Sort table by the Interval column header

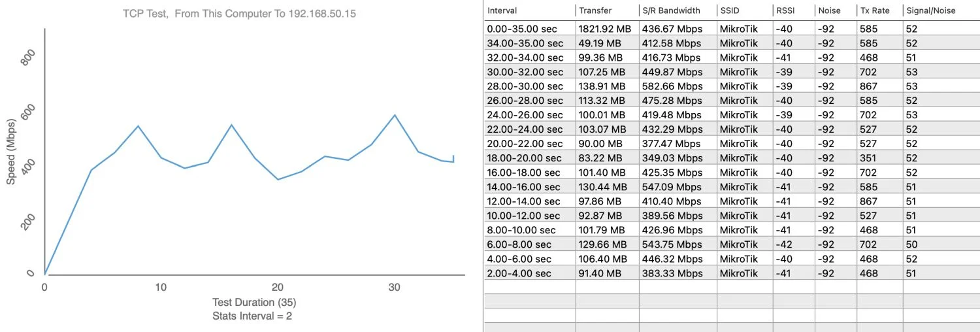pyautogui.click(x=502, y=10)
